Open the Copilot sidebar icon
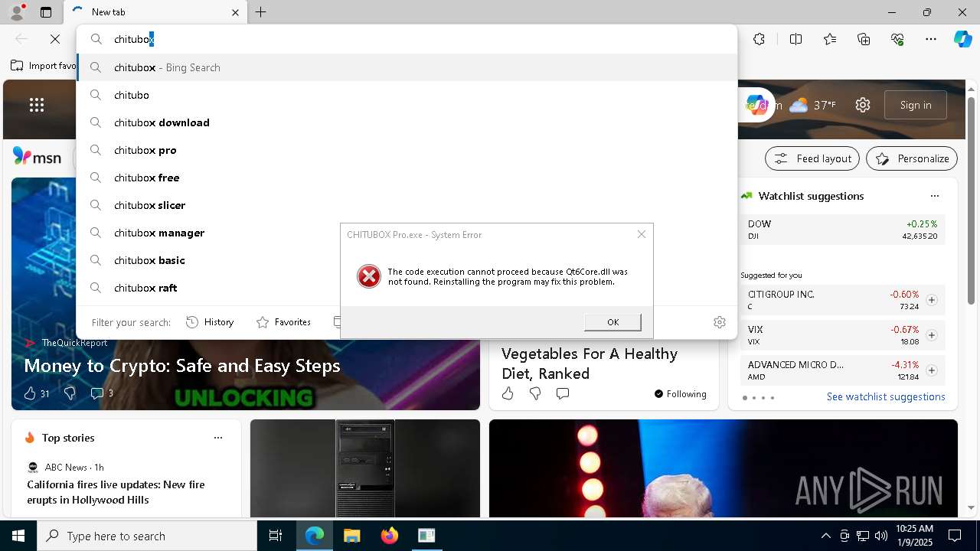The image size is (980, 551). [x=962, y=39]
